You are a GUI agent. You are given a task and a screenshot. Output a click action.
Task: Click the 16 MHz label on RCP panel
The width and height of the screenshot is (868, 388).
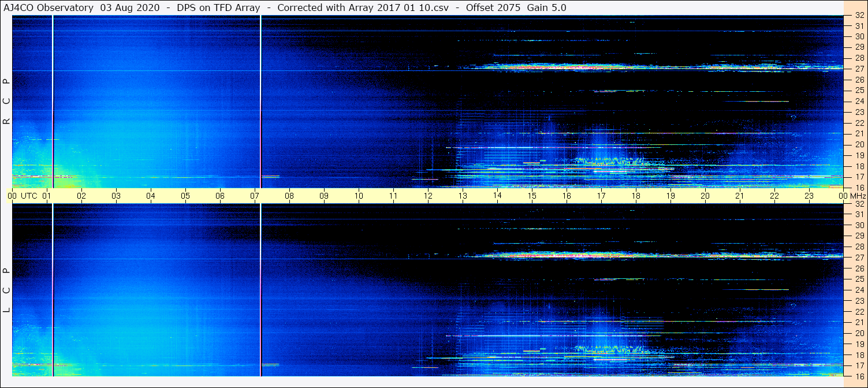tap(859, 187)
